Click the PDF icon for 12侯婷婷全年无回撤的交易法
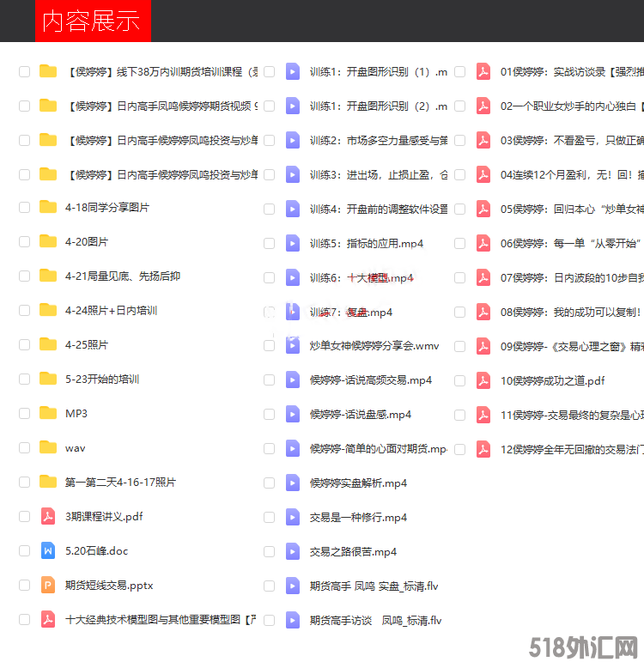644x668 pixels. pyautogui.click(x=483, y=449)
